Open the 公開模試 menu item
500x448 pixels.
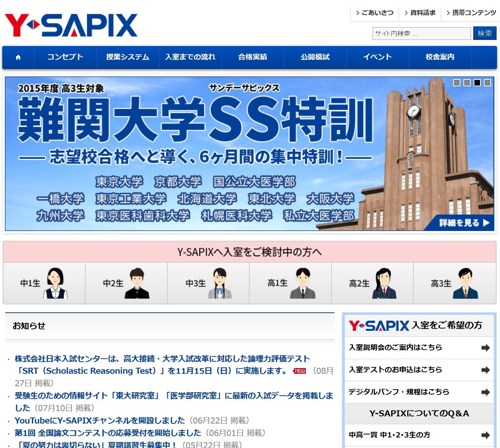pos(315,57)
